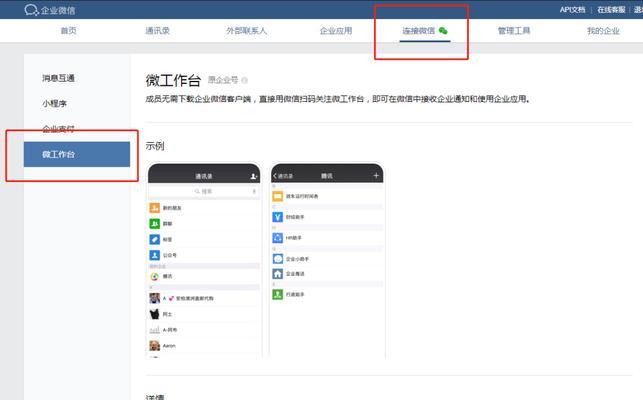Click the 搜索 search field in example phone
This screenshot has width=643, height=400.
204,191
